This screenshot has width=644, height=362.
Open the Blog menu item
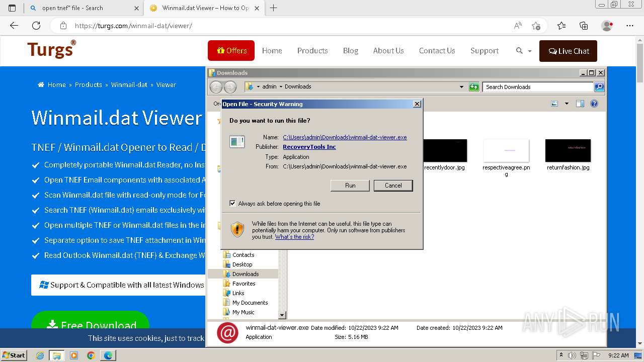351,50
